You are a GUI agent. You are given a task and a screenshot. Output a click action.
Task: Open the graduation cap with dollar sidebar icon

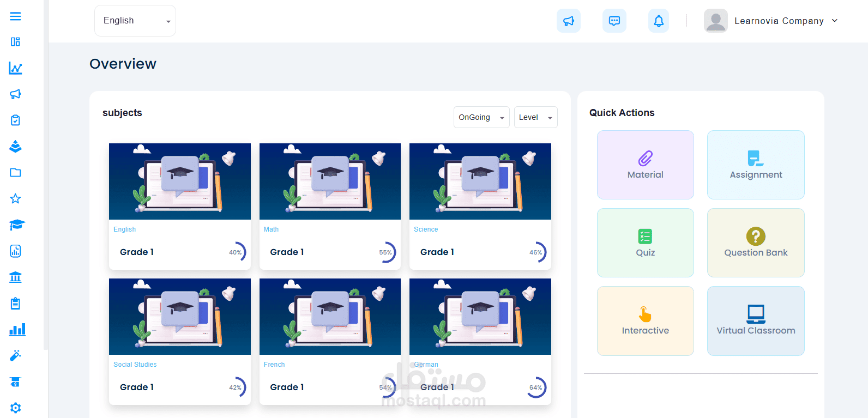coord(15,382)
